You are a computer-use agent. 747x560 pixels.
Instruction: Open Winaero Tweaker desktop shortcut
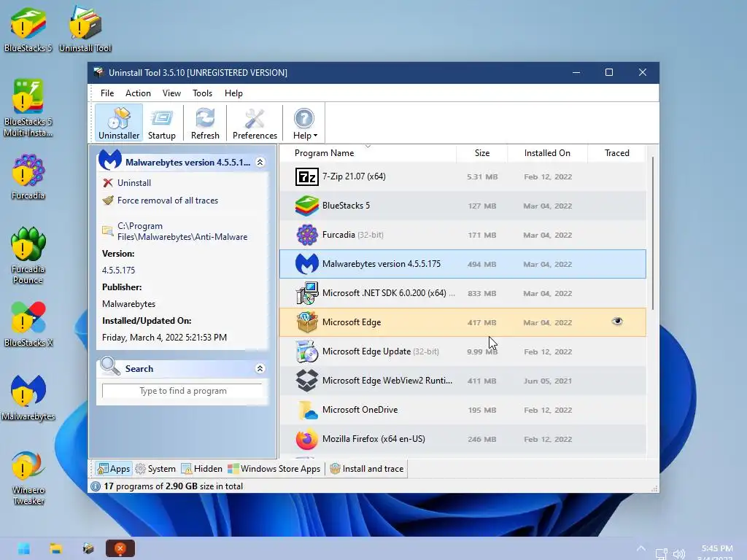click(x=28, y=478)
